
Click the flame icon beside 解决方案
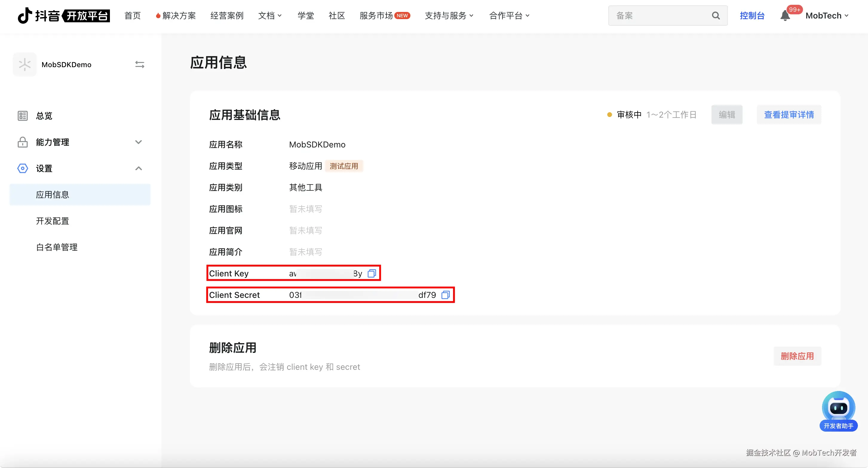[158, 16]
